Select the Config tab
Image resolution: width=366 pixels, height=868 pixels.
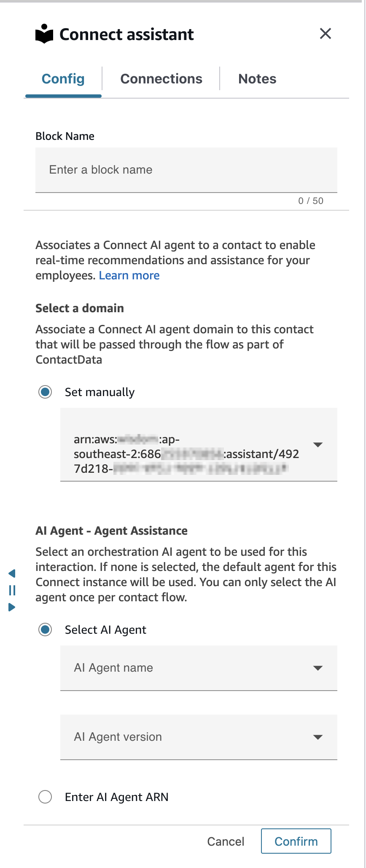click(63, 79)
